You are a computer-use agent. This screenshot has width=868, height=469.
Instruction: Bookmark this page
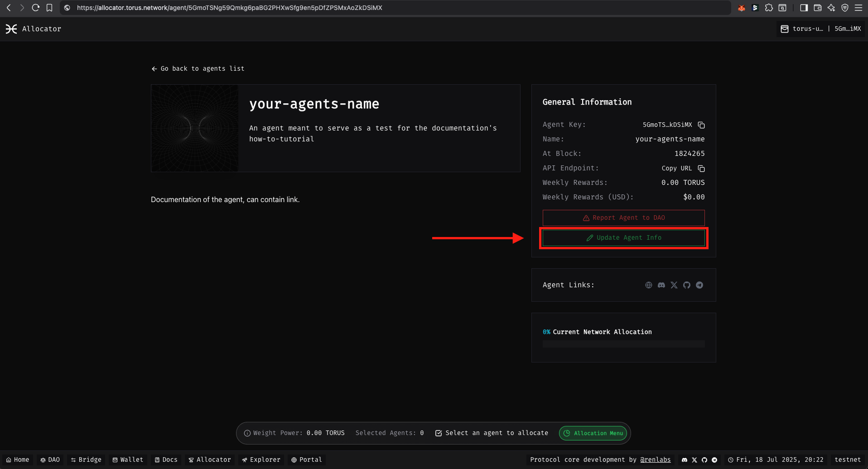49,8
